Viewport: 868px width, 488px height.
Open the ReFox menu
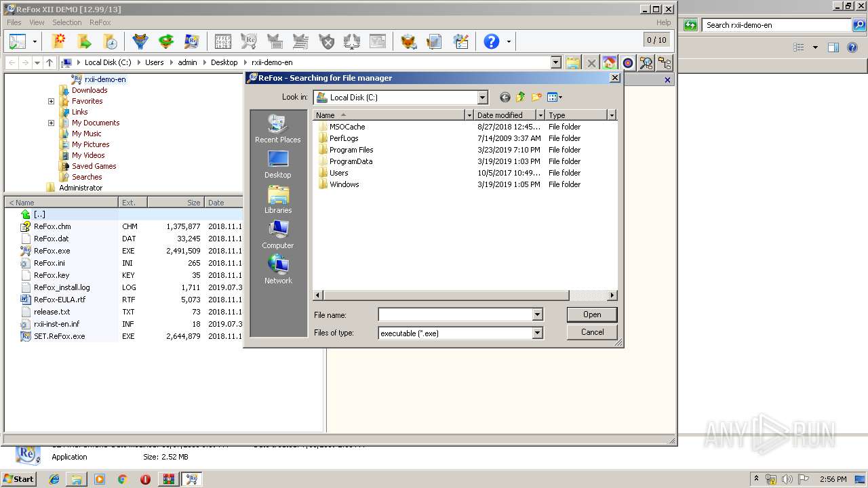coord(100,22)
